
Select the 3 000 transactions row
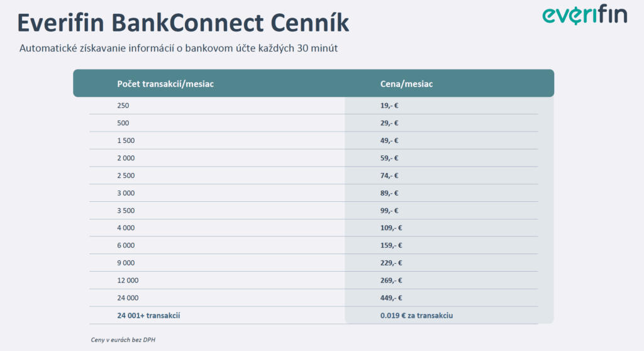tap(313, 192)
